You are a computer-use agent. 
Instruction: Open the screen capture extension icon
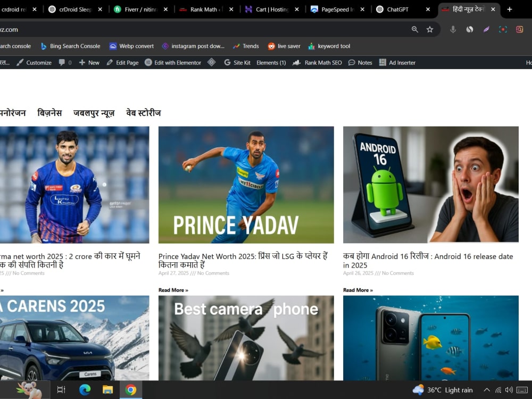[503, 29]
